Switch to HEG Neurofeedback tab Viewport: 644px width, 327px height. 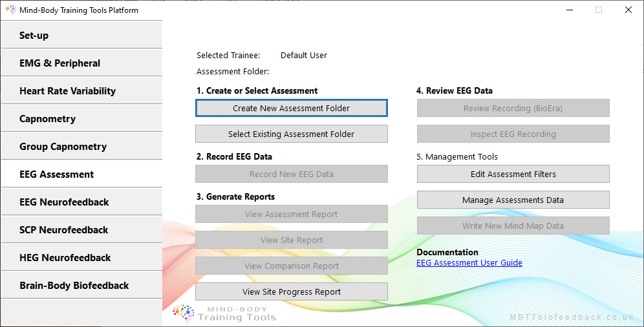(x=81, y=258)
